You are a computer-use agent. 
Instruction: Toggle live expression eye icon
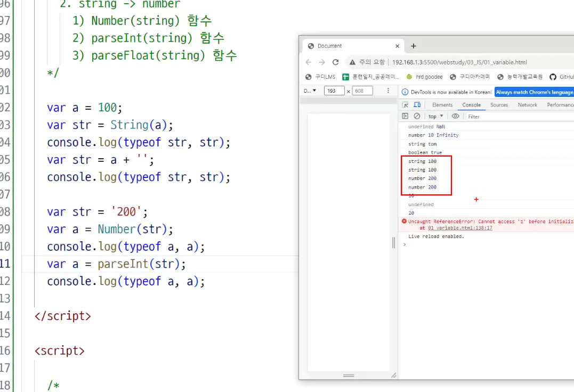tap(455, 116)
